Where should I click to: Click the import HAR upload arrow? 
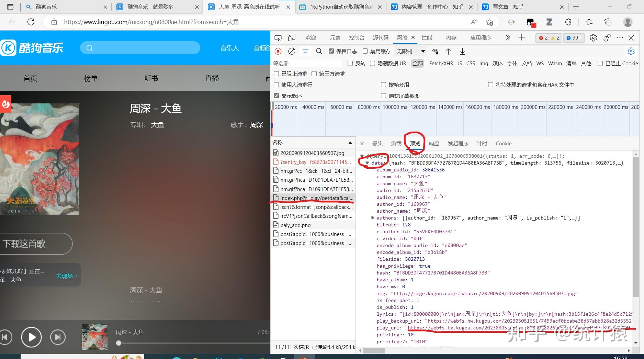pos(449,51)
